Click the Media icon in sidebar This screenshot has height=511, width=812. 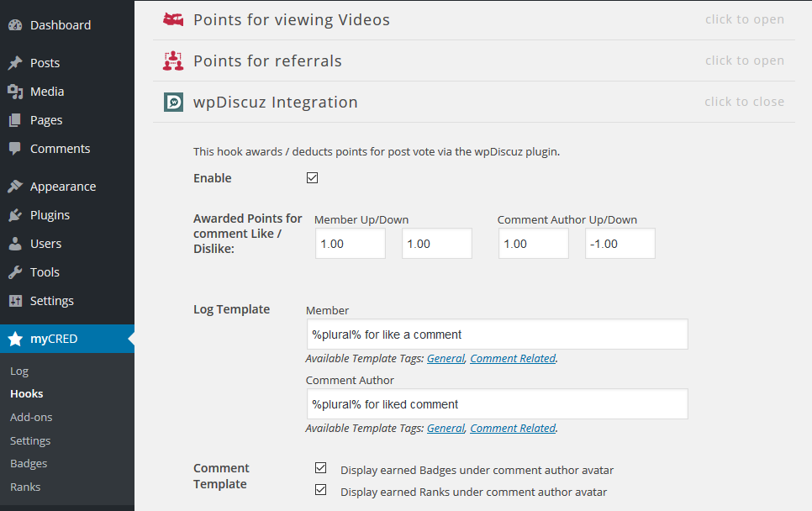pyautogui.click(x=15, y=92)
